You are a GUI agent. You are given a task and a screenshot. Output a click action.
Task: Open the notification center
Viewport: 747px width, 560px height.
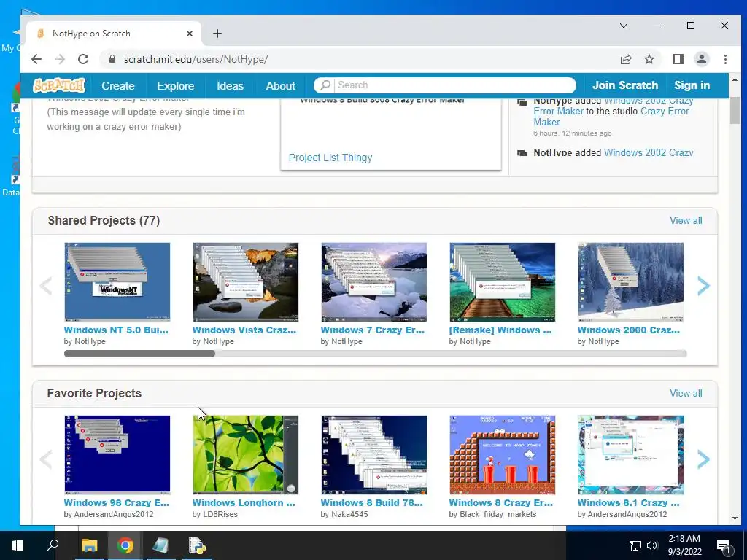724,545
